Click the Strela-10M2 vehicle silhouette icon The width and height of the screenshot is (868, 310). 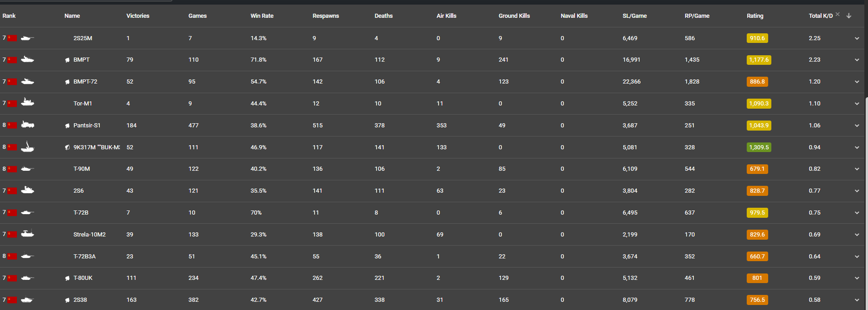tap(28, 234)
